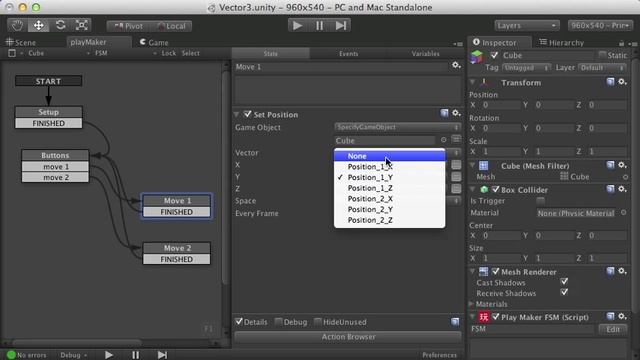Collapse the Set Position action

[237, 114]
